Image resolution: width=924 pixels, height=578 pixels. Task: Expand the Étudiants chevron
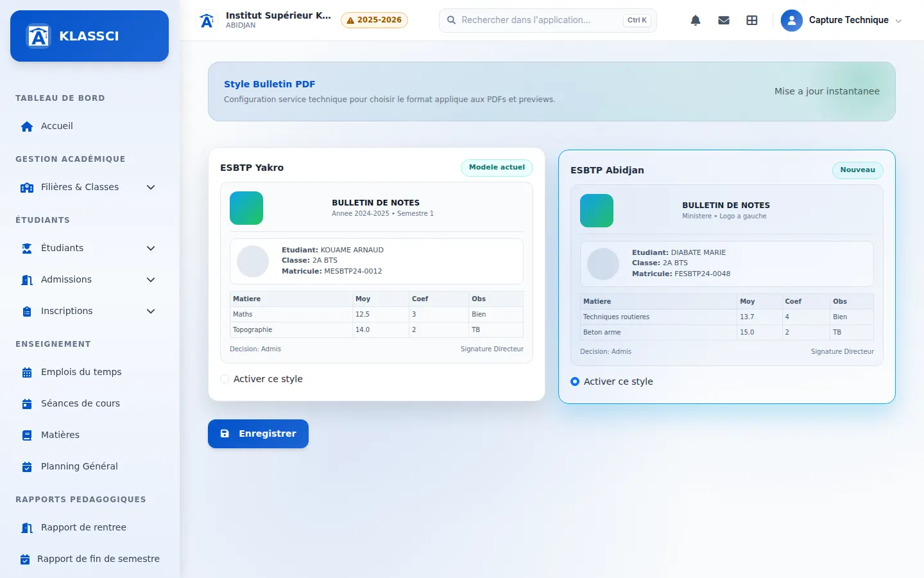click(151, 249)
